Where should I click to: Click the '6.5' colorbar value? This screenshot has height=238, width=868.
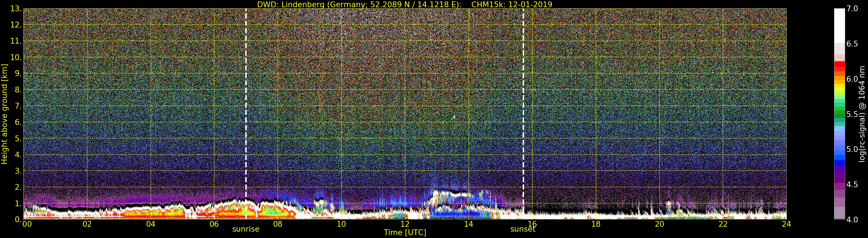(x=852, y=44)
